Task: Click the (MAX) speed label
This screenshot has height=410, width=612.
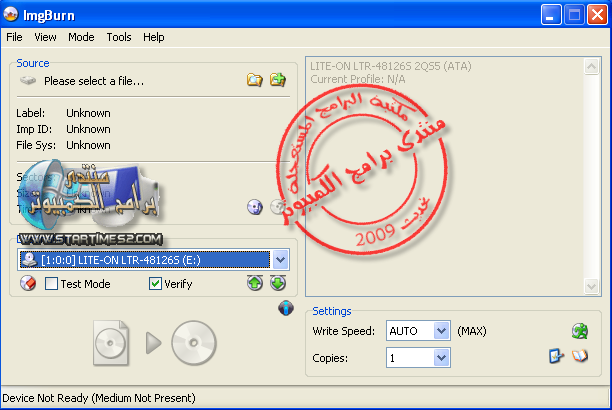Action: pos(472,331)
